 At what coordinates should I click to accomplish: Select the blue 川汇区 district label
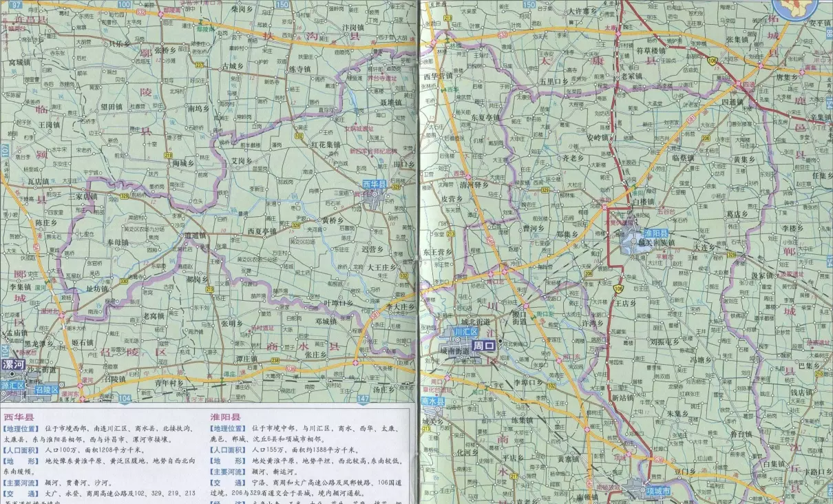coord(465,332)
